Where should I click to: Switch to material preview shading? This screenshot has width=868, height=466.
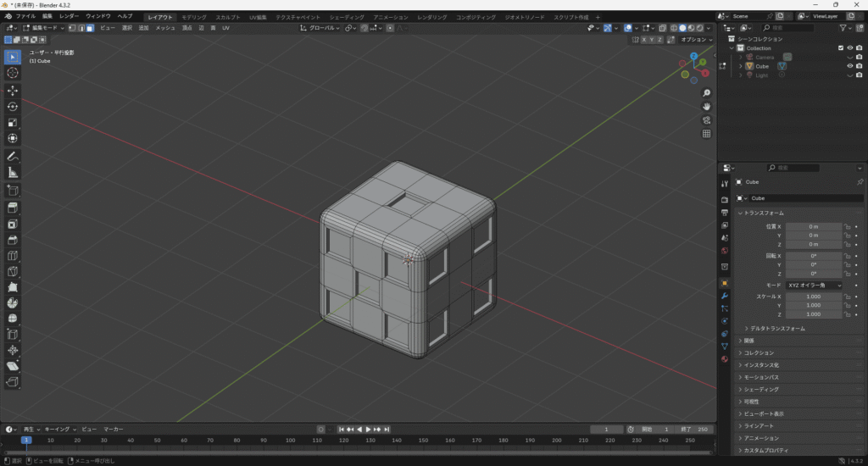tap(692, 28)
